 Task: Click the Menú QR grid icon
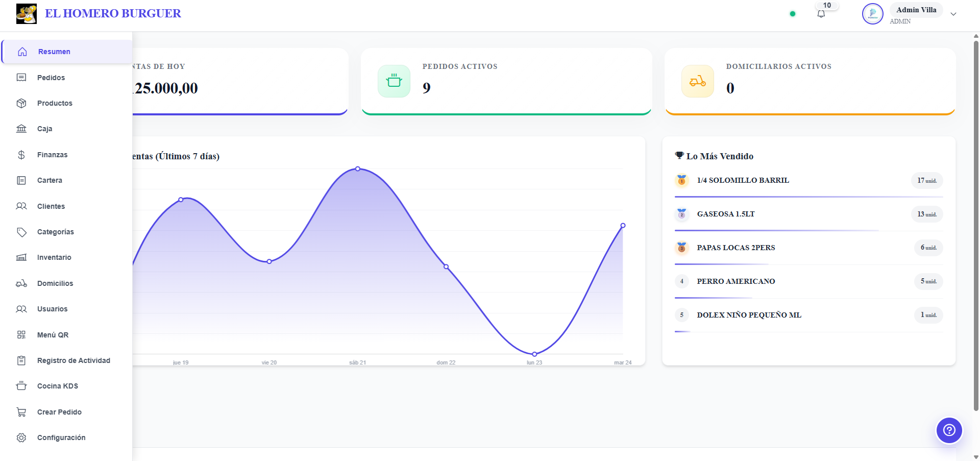click(x=21, y=334)
